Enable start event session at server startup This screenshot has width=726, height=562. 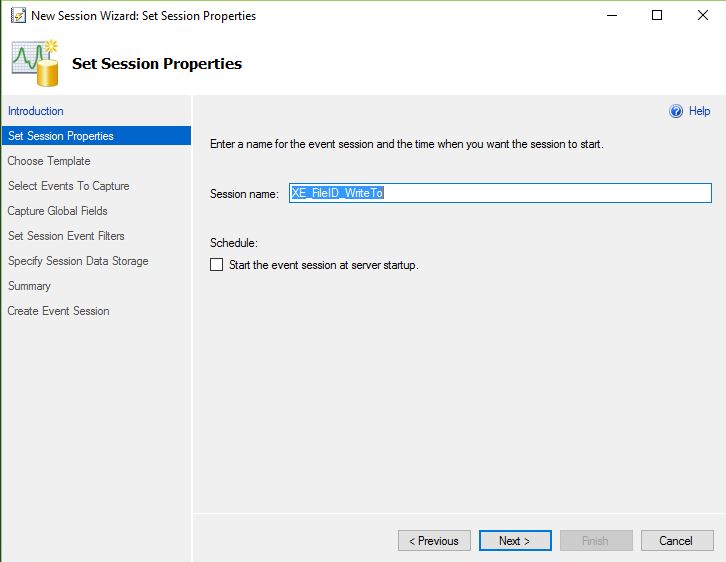coord(217,265)
